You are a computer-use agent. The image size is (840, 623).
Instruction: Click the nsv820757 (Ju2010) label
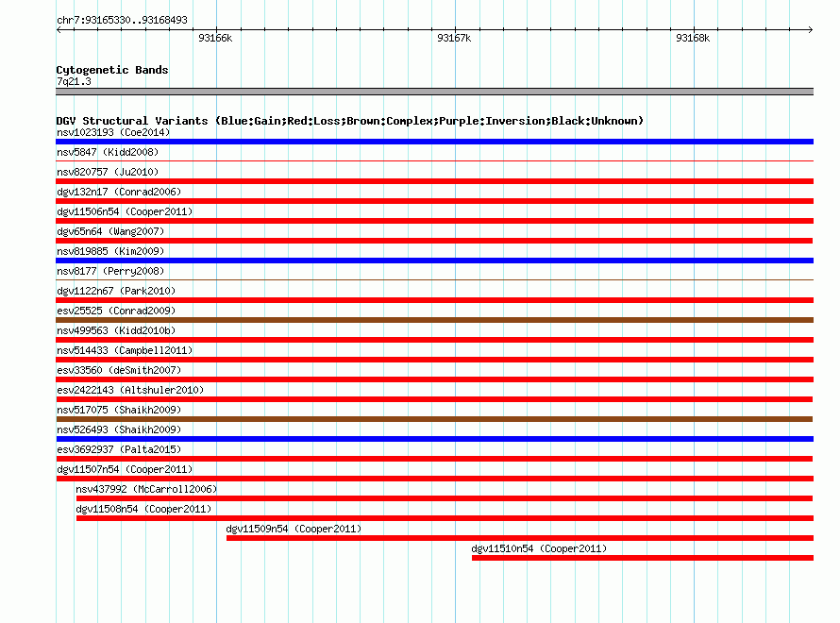(108, 172)
